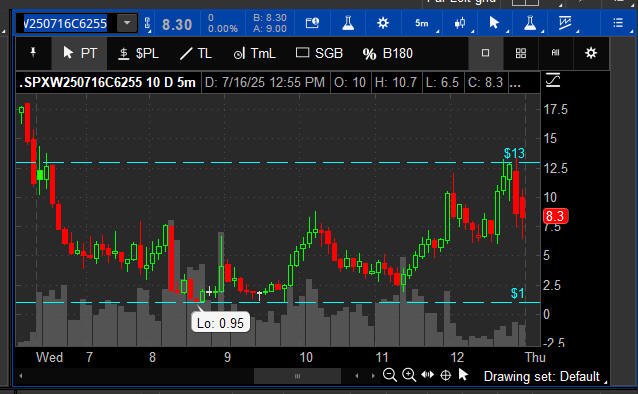Select the symbol input field

66,23
